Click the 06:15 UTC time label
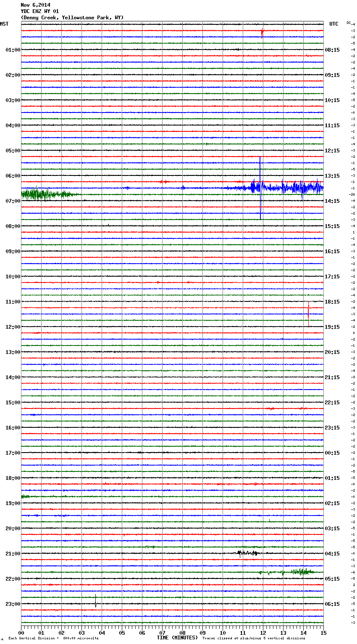Screen dimensions: 357x644 pos(332,604)
